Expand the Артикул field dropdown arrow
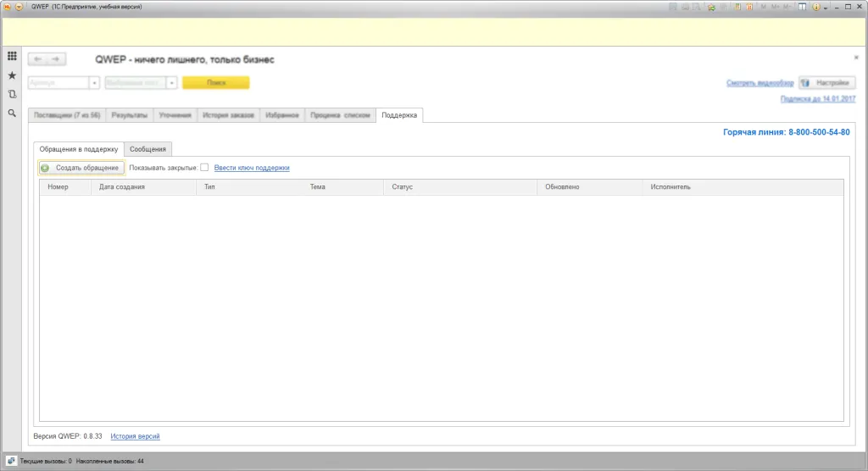The height and width of the screenshot is (471, 868). tap(94, 83)
